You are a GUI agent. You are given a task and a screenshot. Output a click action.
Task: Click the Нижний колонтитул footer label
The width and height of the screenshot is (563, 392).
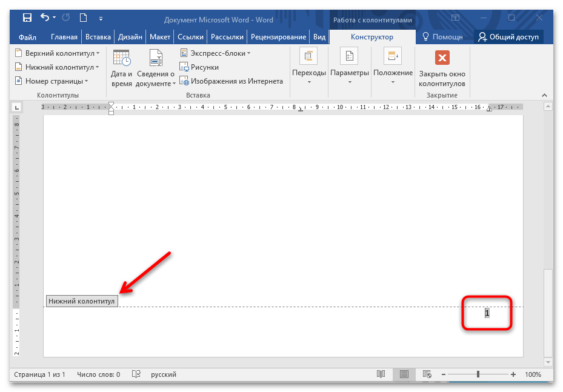[x=81, y=301]
